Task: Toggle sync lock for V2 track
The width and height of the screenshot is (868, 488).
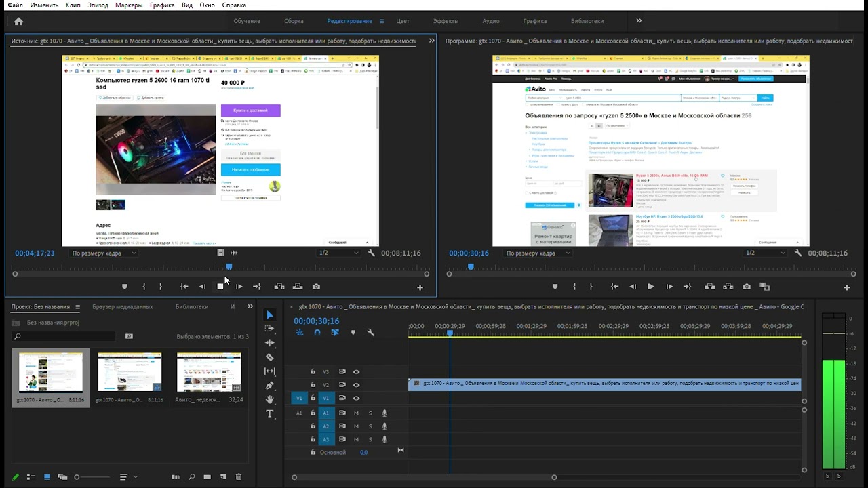Action: (x=342, y=385)
